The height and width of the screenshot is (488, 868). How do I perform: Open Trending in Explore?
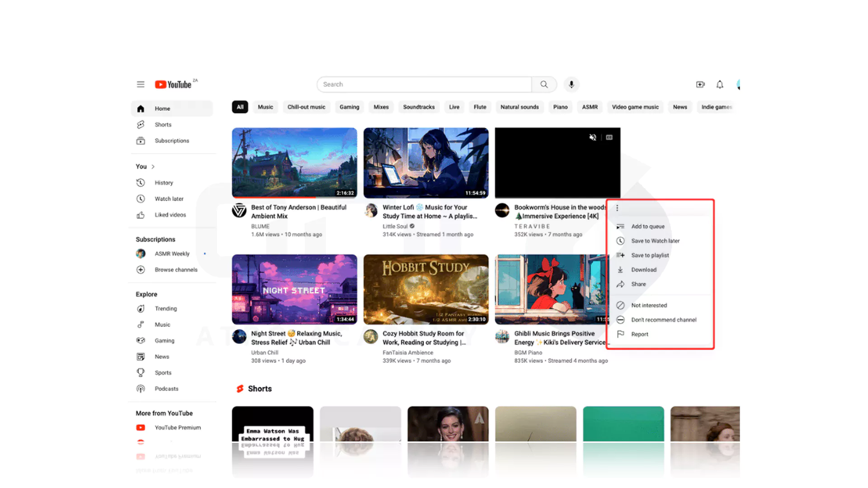[x=172, y=309]
